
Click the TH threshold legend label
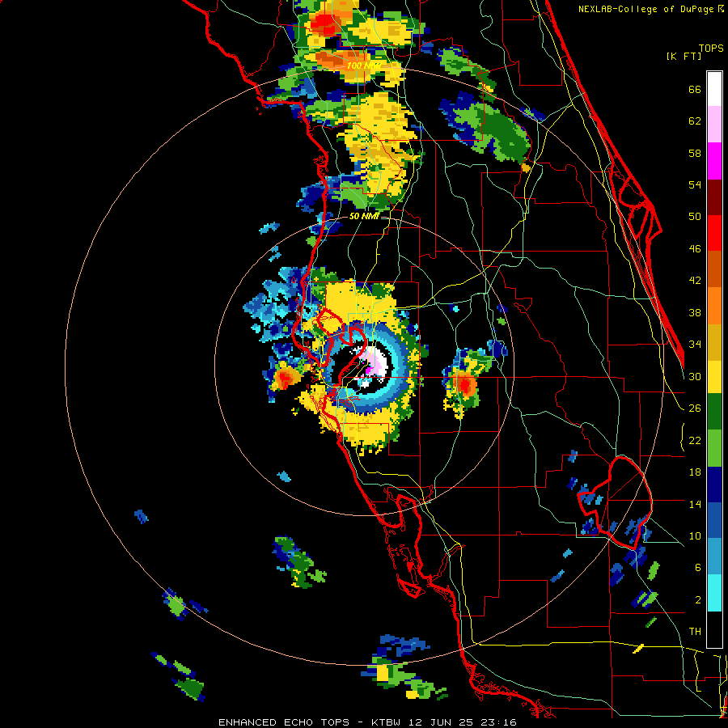click(x=695, y=632)
